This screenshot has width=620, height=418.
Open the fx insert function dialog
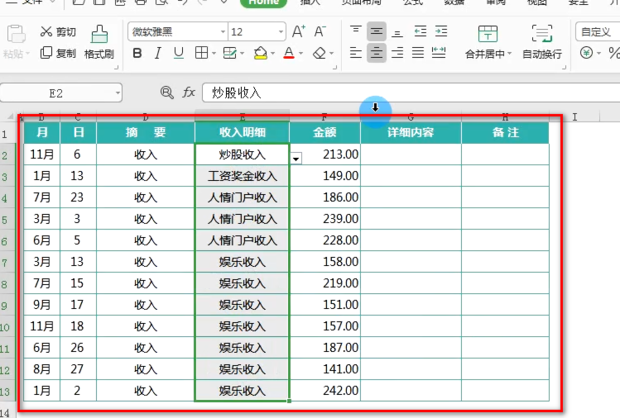[189, 93]
